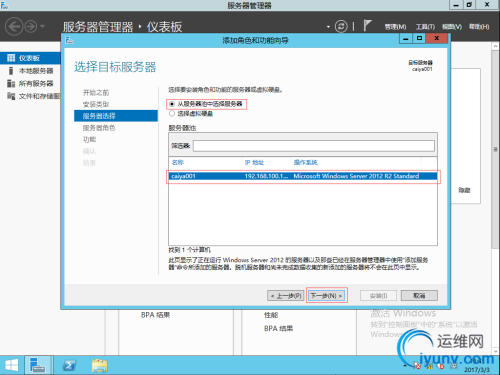This screenshot has height=375, width=500.
Task: Maximize the add roles wizard window
Action: (x=419, y=39)
